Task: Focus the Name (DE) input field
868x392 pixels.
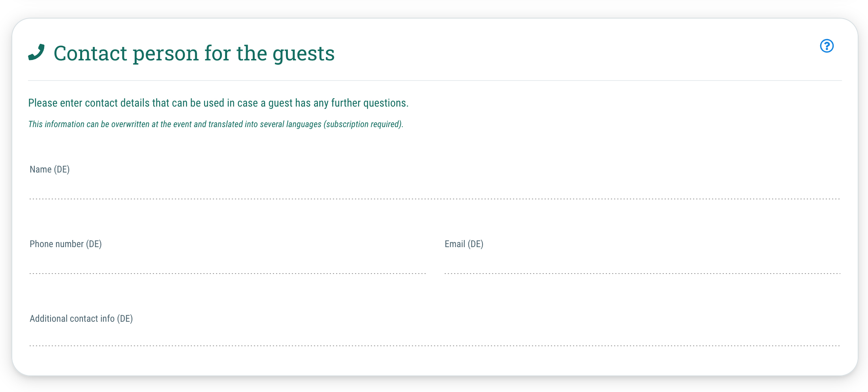Action: pos(434,189)
